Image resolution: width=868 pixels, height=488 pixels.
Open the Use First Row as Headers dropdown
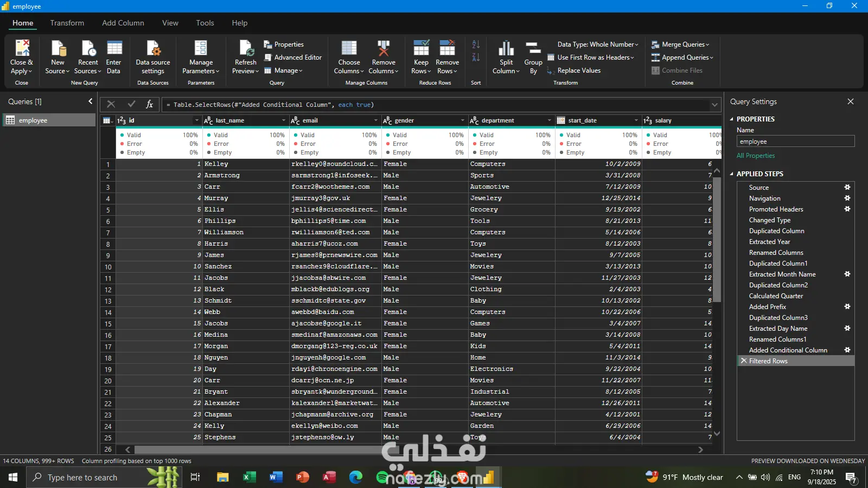pos(591,57)
